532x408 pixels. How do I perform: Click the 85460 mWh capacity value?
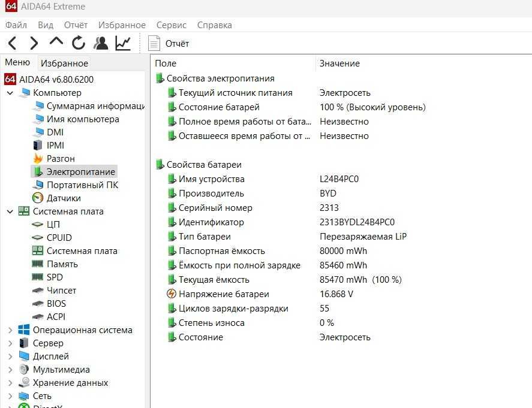tap(343, 265)
